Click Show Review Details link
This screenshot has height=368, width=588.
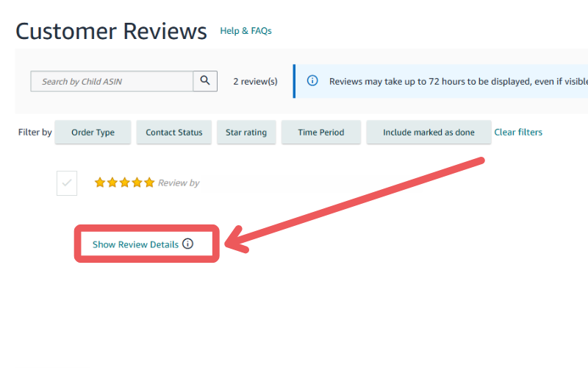point(136,244)
